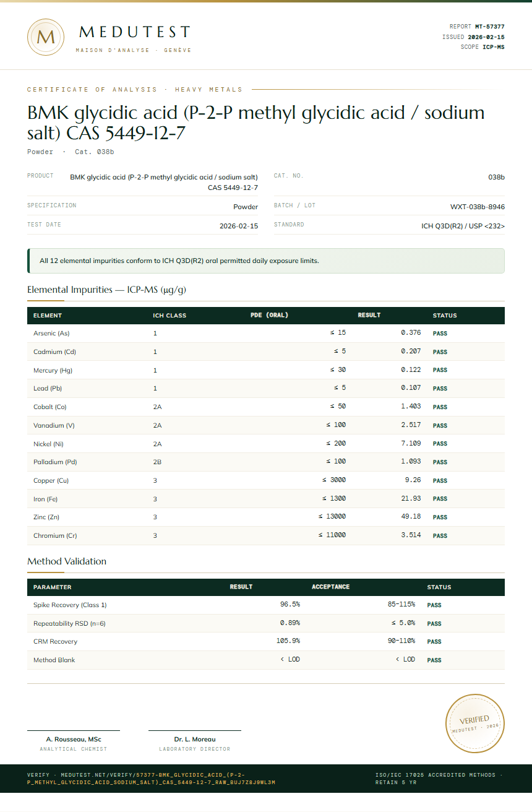Screen dimensions: 532x812
Task: Click Cobalt result 1.403
Action: 411,407
